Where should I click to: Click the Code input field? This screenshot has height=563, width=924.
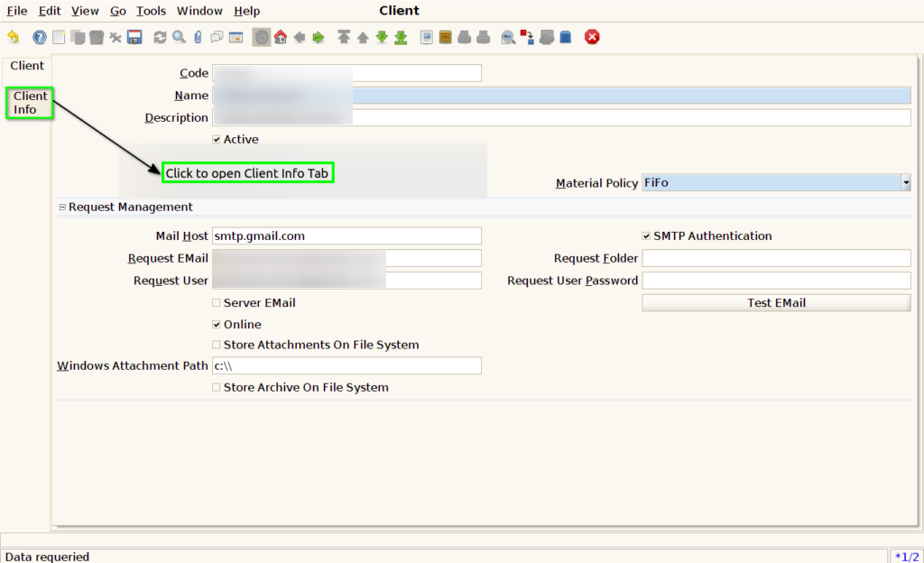click(346, 73)
